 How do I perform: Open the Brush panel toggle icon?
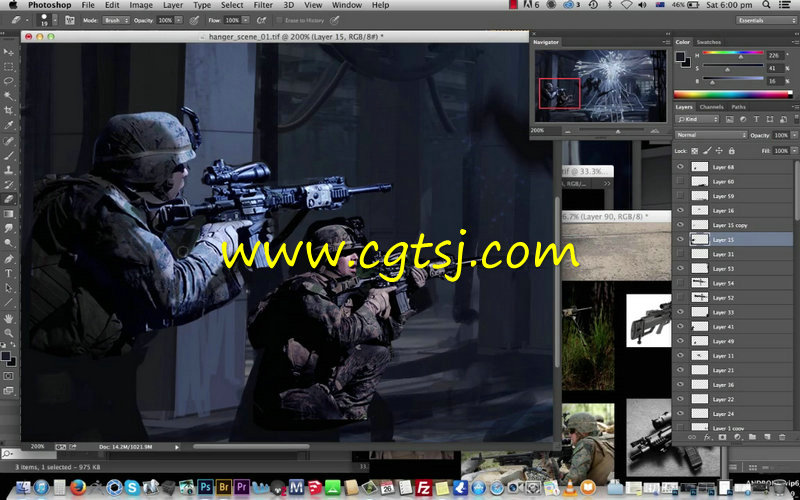click(70, 20)
